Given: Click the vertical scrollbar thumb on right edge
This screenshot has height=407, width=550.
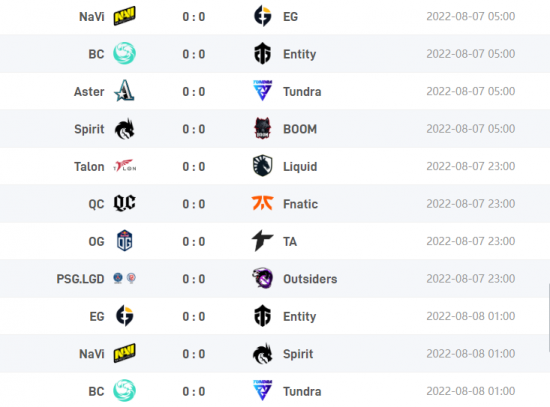Looking at the screenshot, I should pos(548,318).
